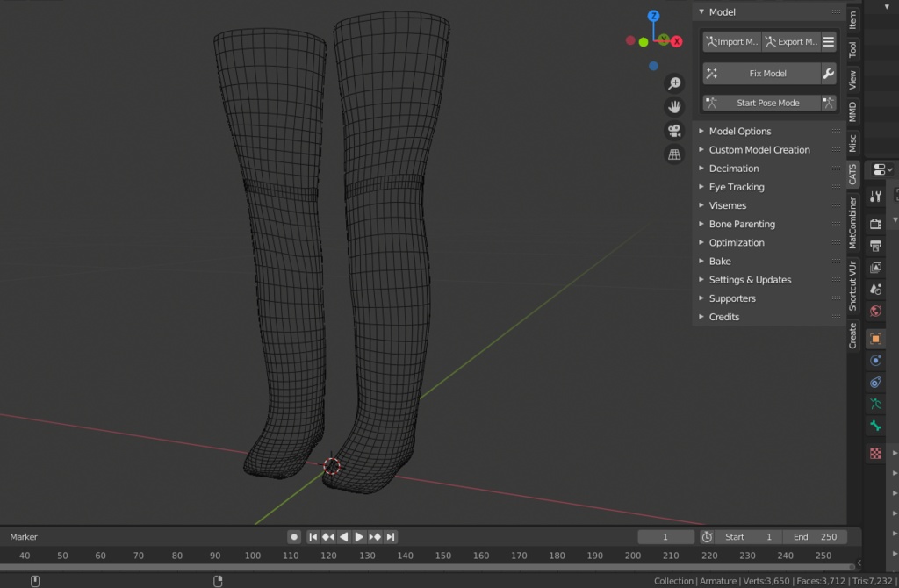Open World properties via the globe icon
The height and width of the screenshot is (588, 899).
874,311
